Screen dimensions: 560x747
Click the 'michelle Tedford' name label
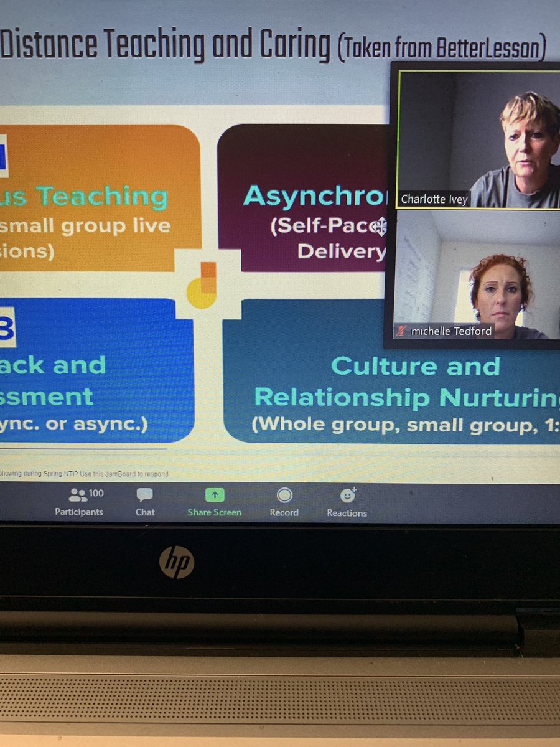(x=451, y=331)
